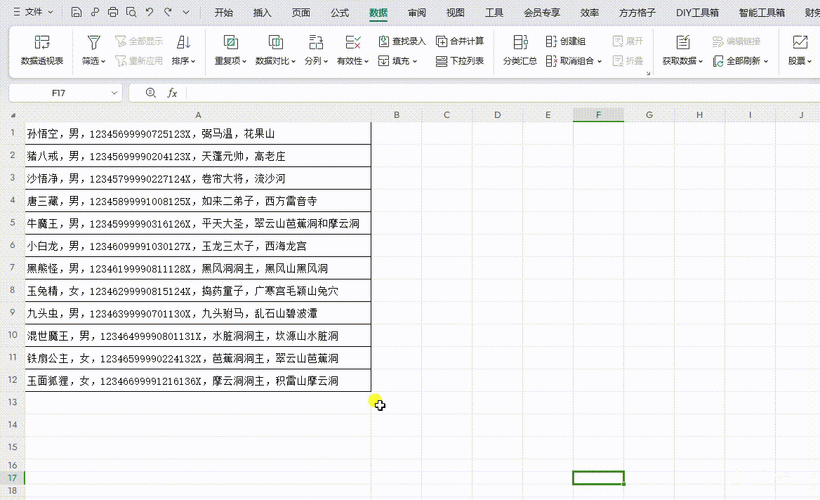Click the Name Box showing F17
The height and width of the screenshot is (500, 820).
tap(59, 93)
